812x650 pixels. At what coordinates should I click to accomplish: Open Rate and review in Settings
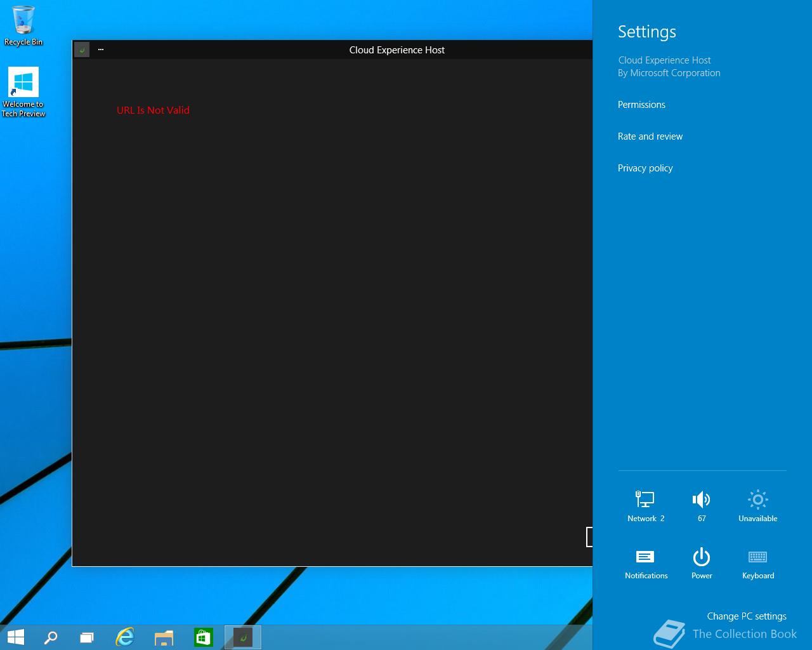[650, 136]
